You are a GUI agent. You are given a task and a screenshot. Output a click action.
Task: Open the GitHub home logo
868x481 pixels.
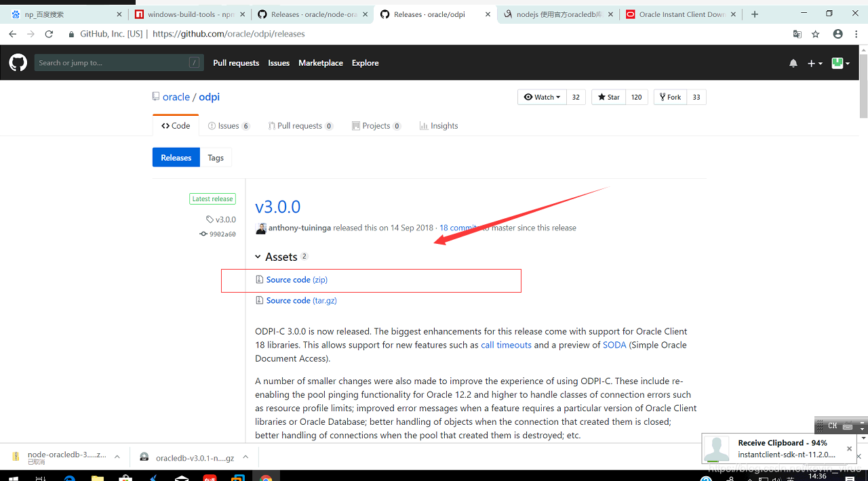pyautogui.click(x=18, y=63)
